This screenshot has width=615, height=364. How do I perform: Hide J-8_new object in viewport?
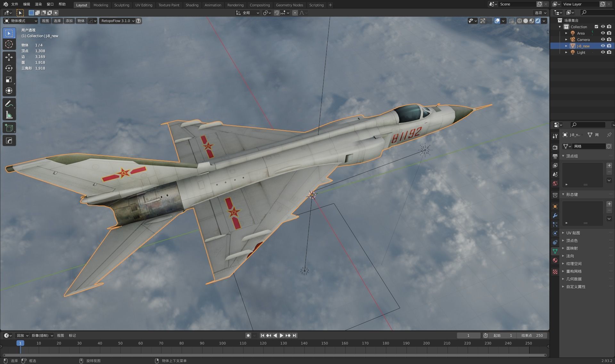(603, 46)
